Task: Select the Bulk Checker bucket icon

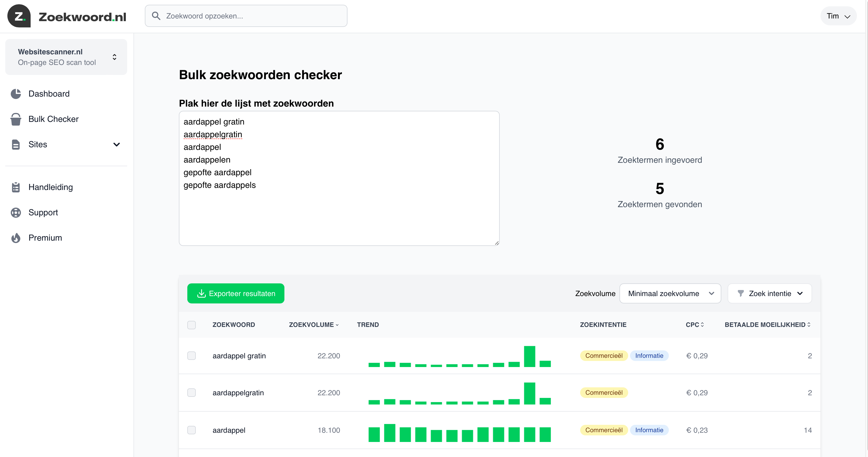Action: tap(16, 119)
